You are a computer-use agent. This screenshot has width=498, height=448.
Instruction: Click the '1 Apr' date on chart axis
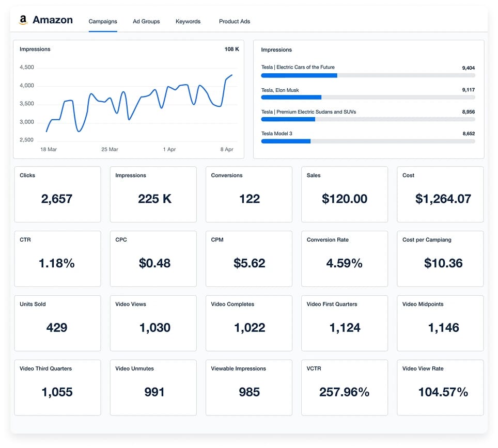(169, 150)
